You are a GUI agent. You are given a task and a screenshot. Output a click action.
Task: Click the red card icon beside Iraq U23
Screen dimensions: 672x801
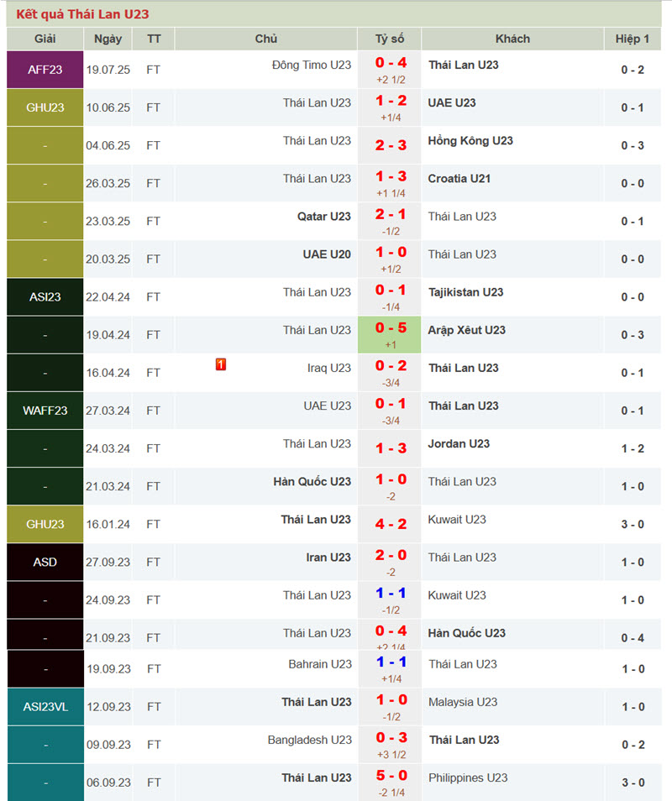click(x=221, y=364)
